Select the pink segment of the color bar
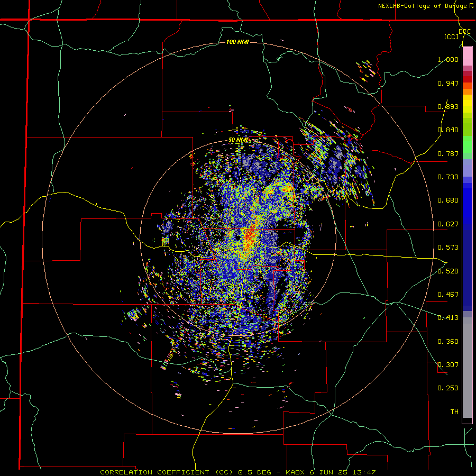476x476 pixels. [467, 57]
